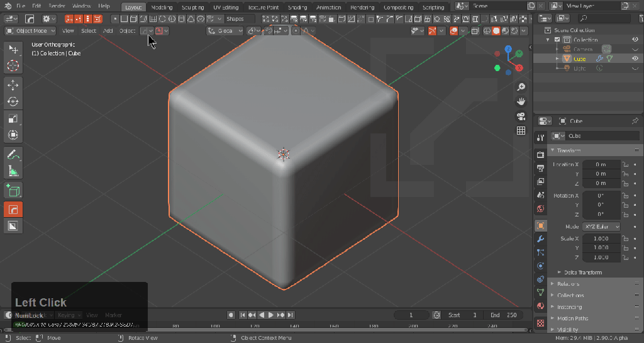This screenshot has height=343, width=644.
Task: Open the Modifier properties wrench tab
Action: 540,239
